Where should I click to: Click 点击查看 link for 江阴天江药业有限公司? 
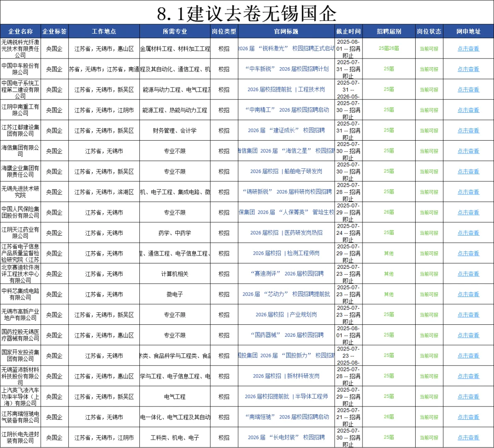(x=468, y=233)
